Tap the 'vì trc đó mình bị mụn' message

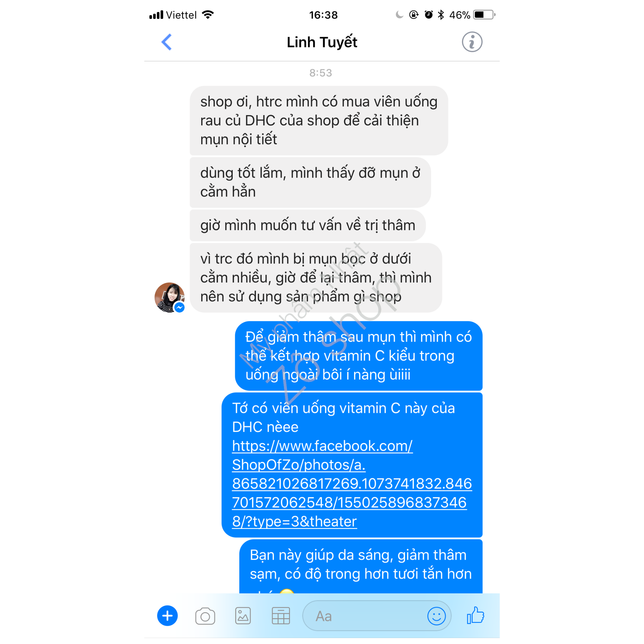[316, 278]
